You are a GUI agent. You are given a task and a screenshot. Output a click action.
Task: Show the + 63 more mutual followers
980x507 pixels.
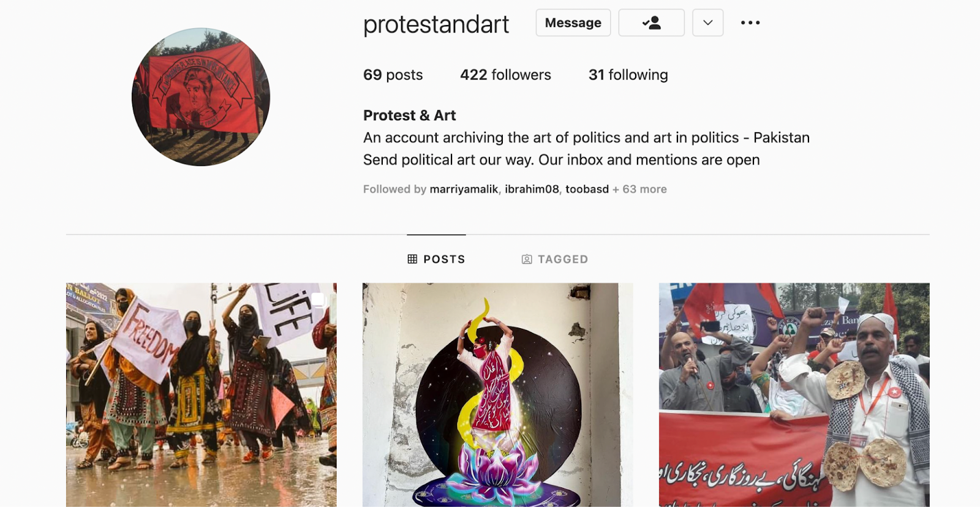coord(639,189)
